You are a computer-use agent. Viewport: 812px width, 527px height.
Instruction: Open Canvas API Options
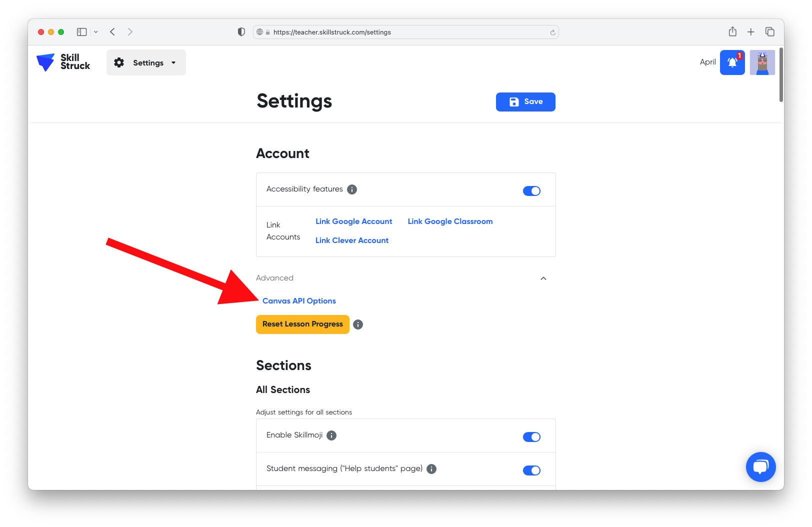pyautogui.click(x=299, y=300)
